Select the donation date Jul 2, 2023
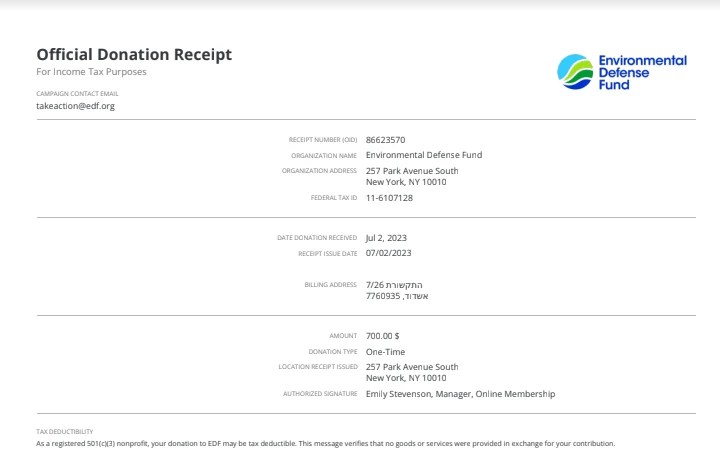The height and width of the screenshot is (467, 720). coord(386,238)
